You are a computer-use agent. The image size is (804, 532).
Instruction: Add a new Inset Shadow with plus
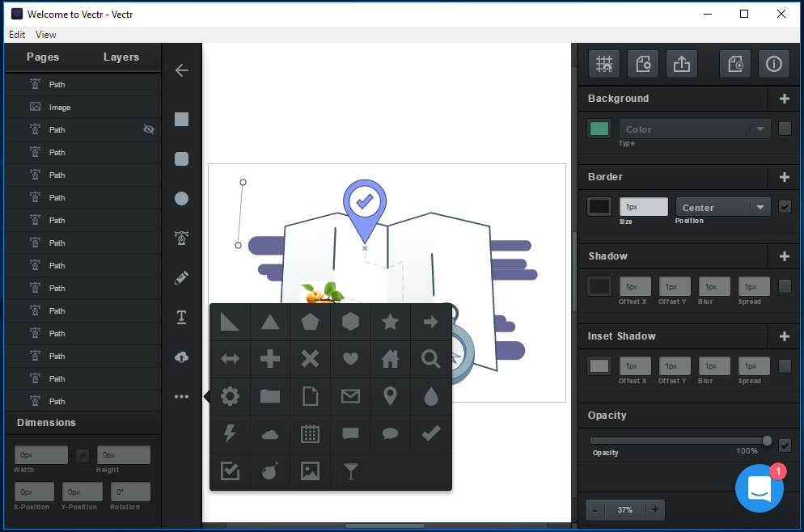pos(784,336)
